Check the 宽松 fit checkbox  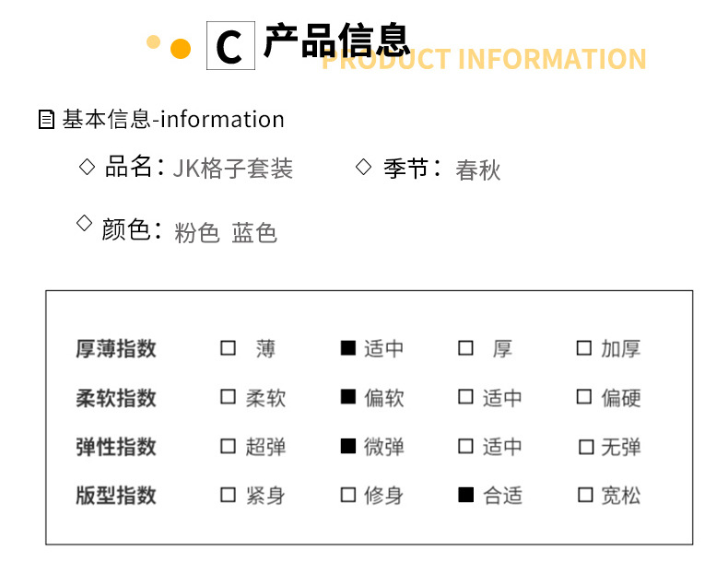(585, 496)
